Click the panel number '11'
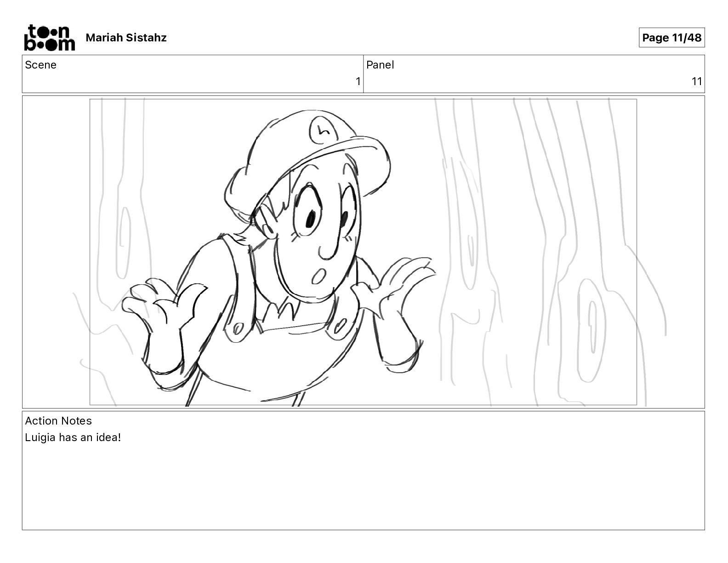 click(697, 81)
